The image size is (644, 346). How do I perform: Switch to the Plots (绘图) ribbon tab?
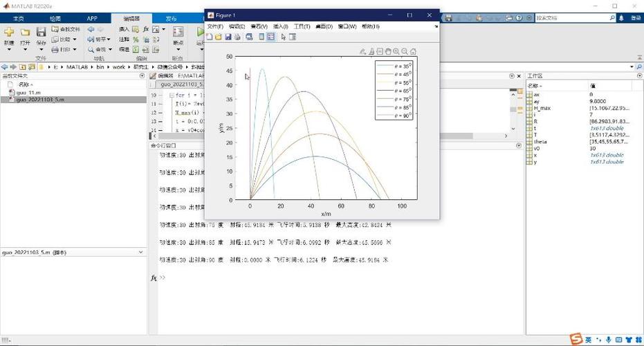pos(55,19)
